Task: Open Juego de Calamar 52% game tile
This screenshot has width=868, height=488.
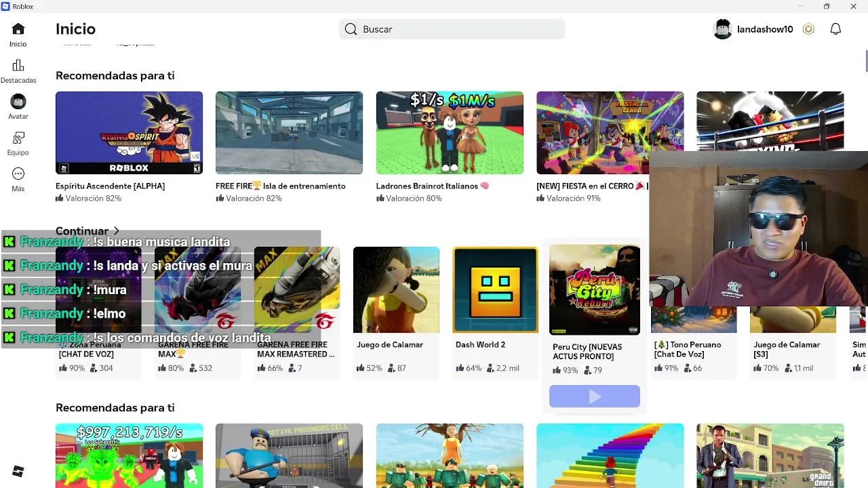Action: pyautogui.click(x=396, y=290)
